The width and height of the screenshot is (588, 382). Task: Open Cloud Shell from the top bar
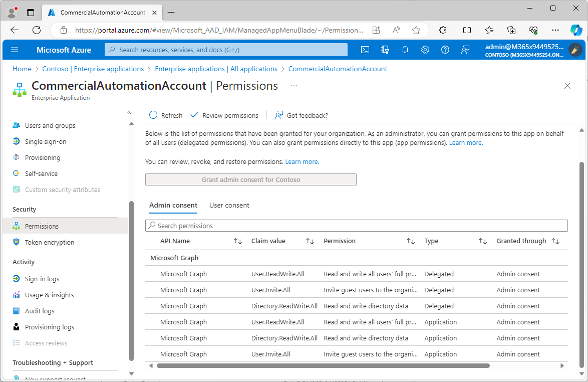pos(365,50)
